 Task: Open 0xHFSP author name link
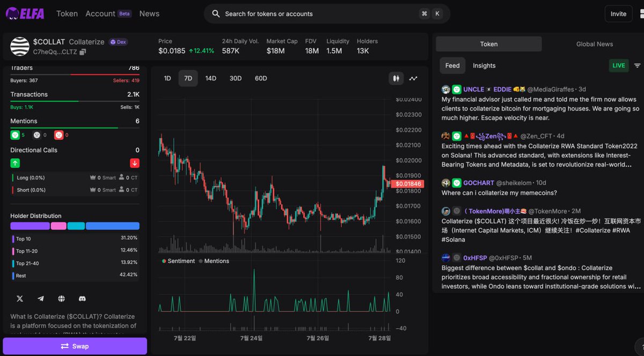tap(475, 258)
